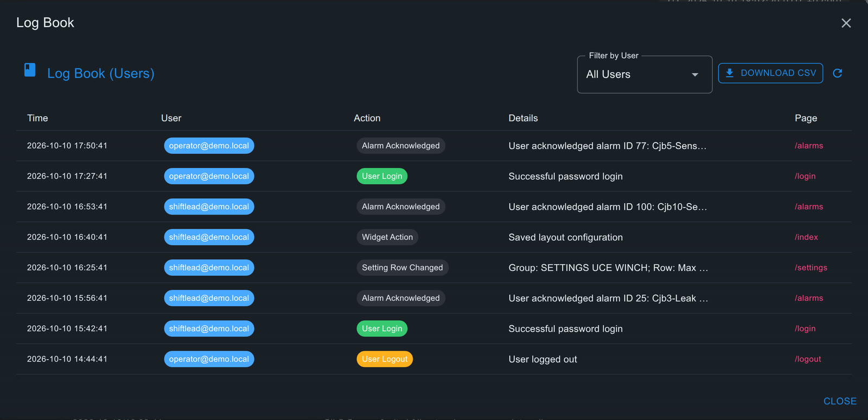Click shiftlead@demo.local chip in 16:53:41 row
This screenshot has width=868, height=420.
coord(209,206)
